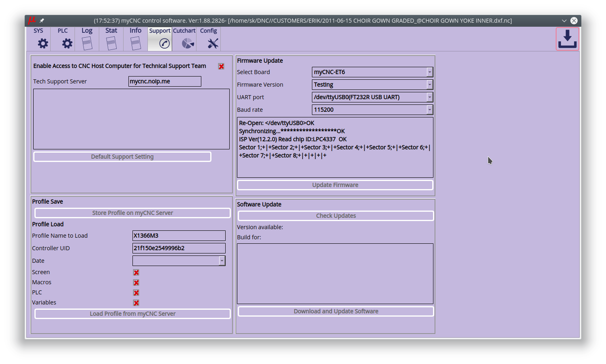
Task: Toggle the Screen profile checkbox
Action: pos(136,272)
